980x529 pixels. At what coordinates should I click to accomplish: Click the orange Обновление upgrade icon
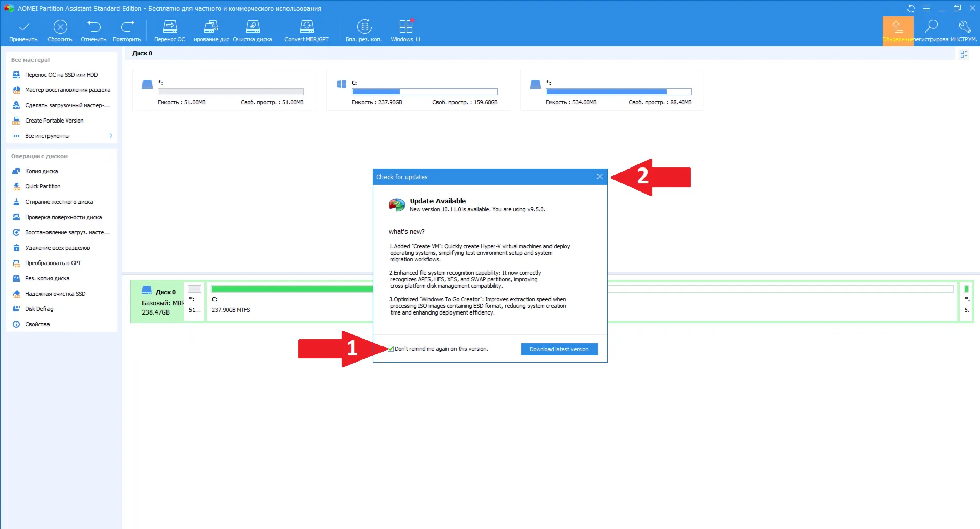[x=898, y=31]
